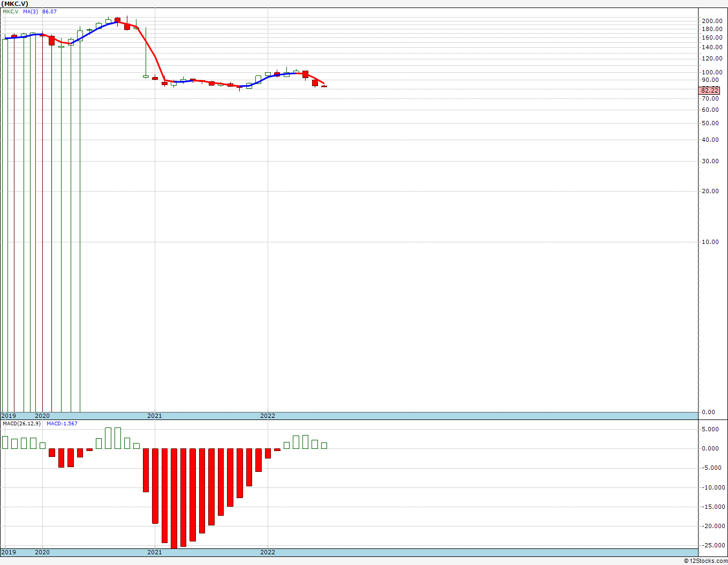
Task: Select the green MKC.V legend label
Action: [11, 11]
